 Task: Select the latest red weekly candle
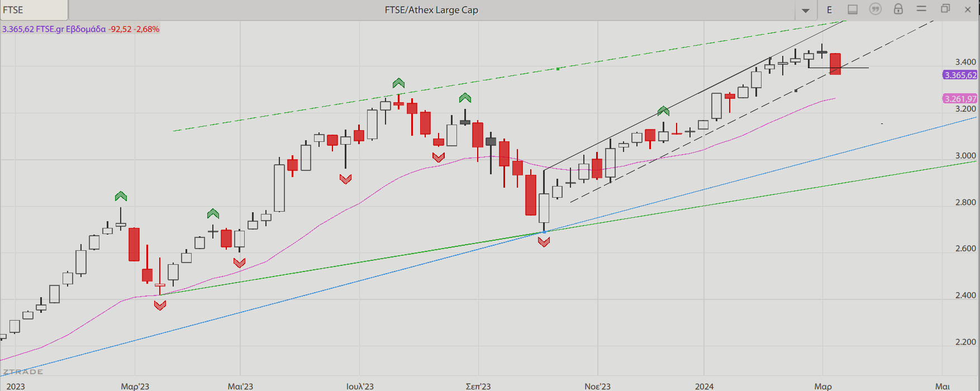(x=835, y=64)
